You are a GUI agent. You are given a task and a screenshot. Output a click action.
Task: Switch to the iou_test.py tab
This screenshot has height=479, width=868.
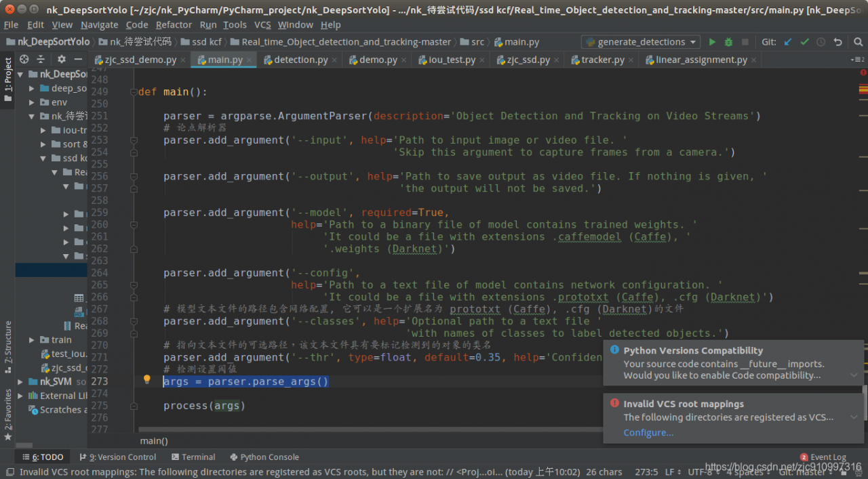click(452, 60)
